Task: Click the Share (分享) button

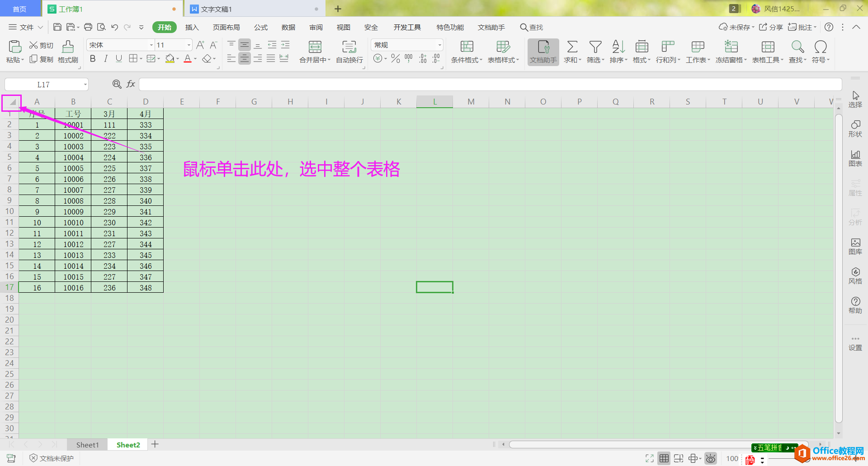Action: [x=771, y=27]
